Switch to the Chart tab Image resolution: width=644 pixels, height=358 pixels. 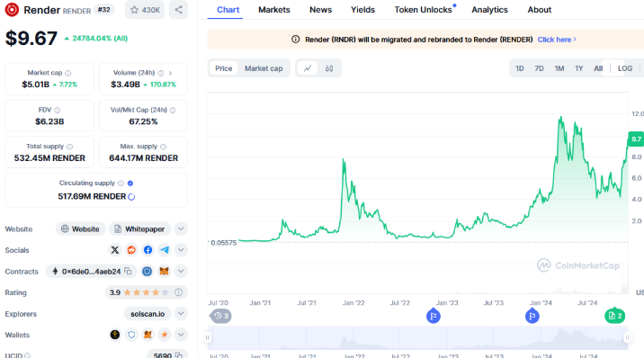coord(228,10)
